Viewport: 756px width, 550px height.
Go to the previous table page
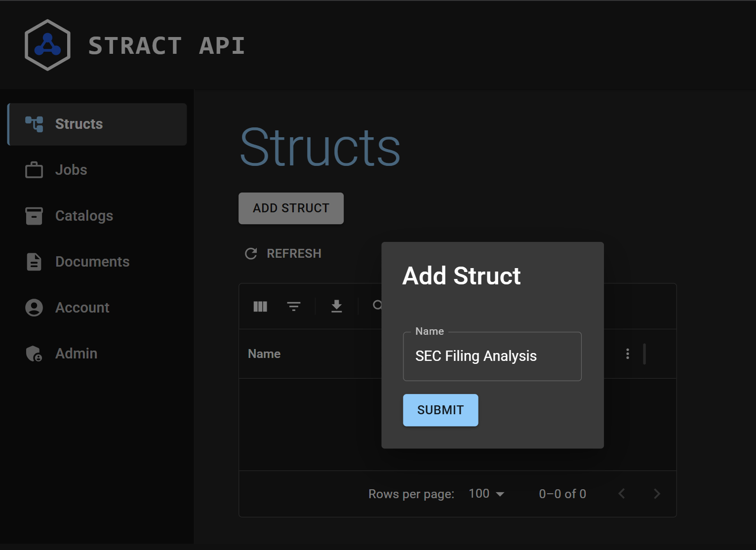(x=622, y=494)
